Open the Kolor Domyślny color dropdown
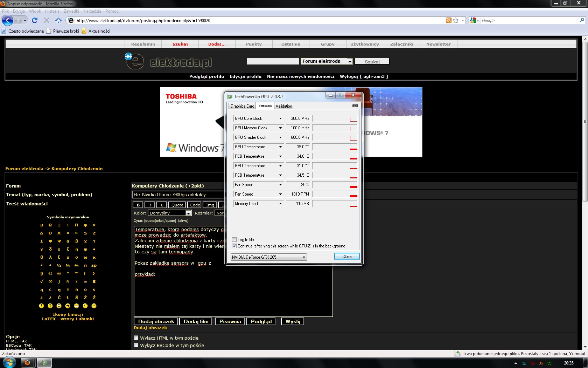 click(170, 213)
